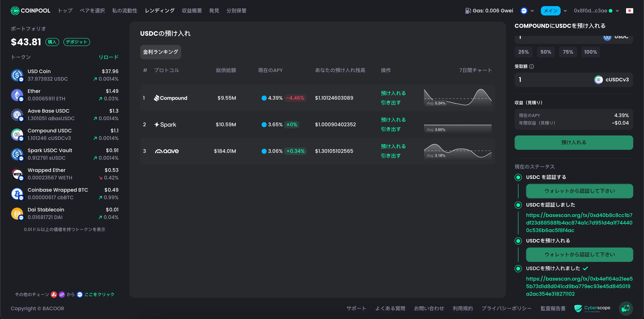Click the Base network icon in header
This screenshot has height=319, width=644.
[x=524, y=11]
